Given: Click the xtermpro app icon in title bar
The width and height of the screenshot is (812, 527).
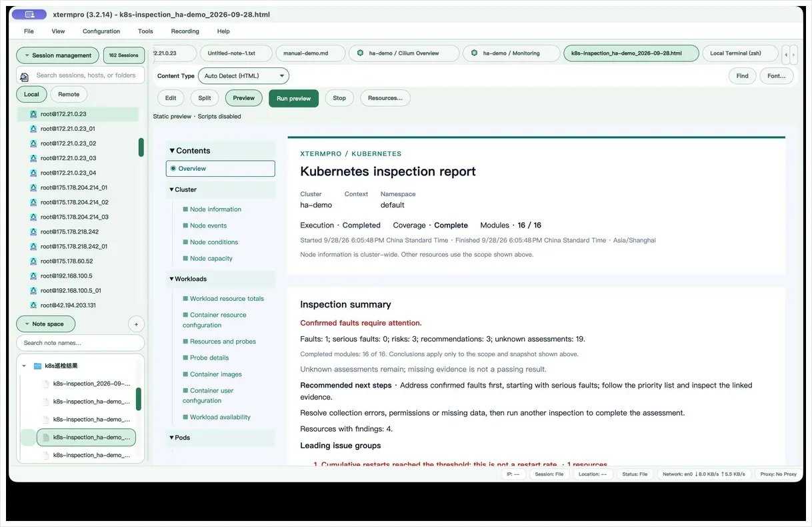Looking at the screenshot, I should point(29,14).
